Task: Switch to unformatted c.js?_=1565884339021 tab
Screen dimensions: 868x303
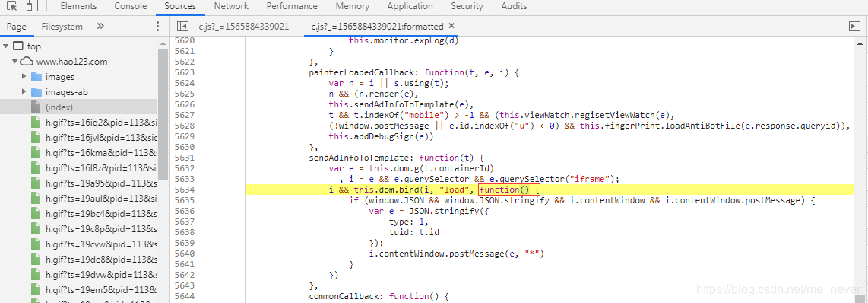Action: pyautogui.click(x=243, y=26)
